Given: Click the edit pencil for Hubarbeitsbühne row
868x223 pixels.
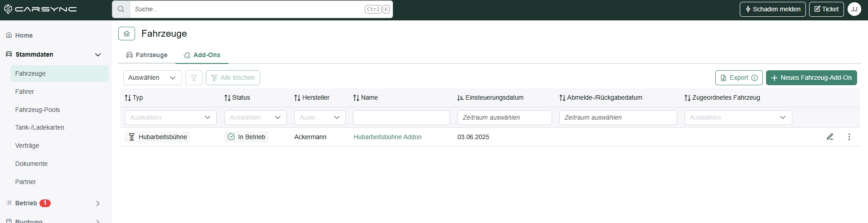Looking at the screenshot, I should point(830,137).
